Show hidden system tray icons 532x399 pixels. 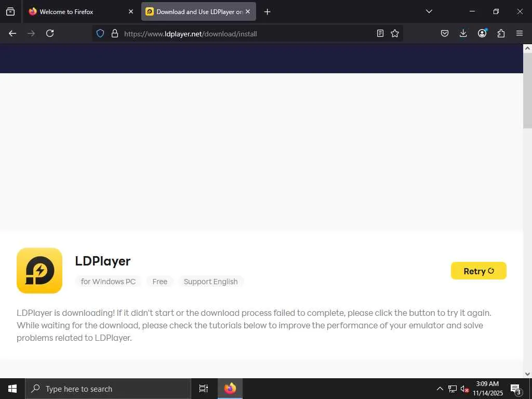point(440,389)
